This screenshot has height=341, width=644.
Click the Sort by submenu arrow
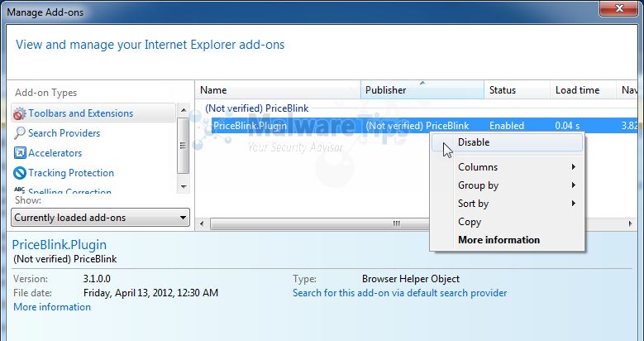pyautogui.click(x=574, y=204)
